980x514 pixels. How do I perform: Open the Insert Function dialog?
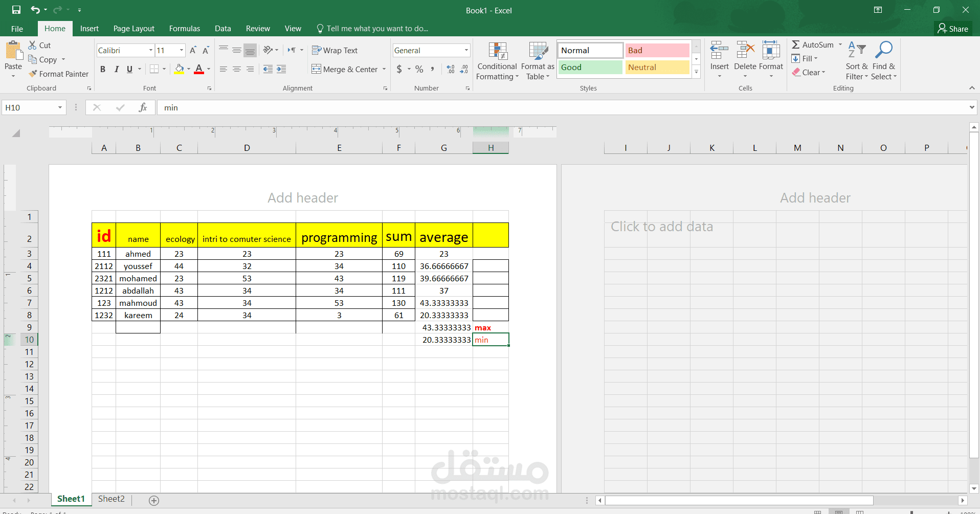point(143,107)
